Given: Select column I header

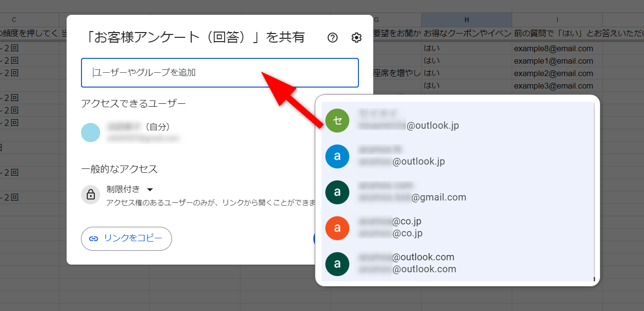Looking at the screenshot, I should pos(557,20).
